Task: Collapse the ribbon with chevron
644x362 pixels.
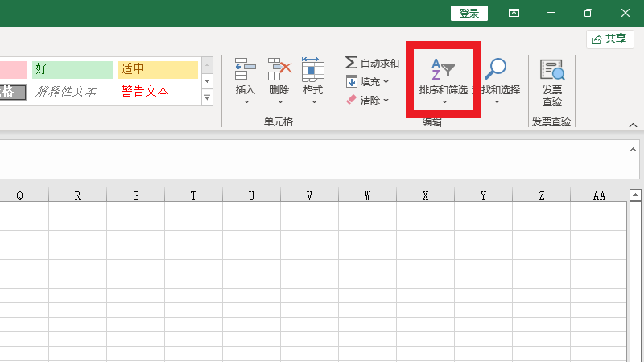Action: pos(633,125)
